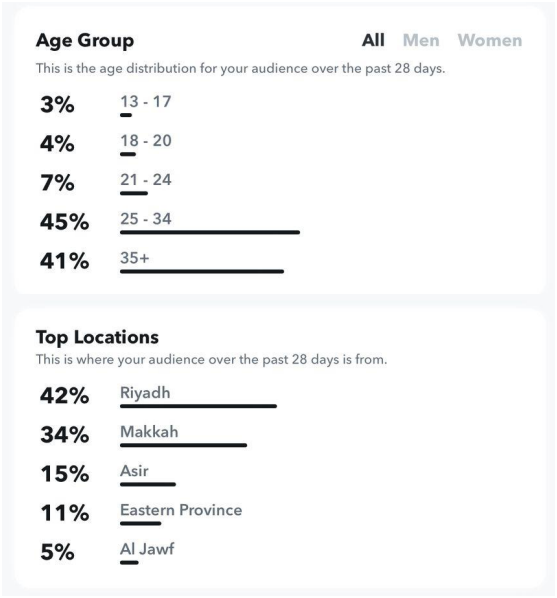557x598 pixels.
Task: Click the Age Group heading
Action: (85, 41)
